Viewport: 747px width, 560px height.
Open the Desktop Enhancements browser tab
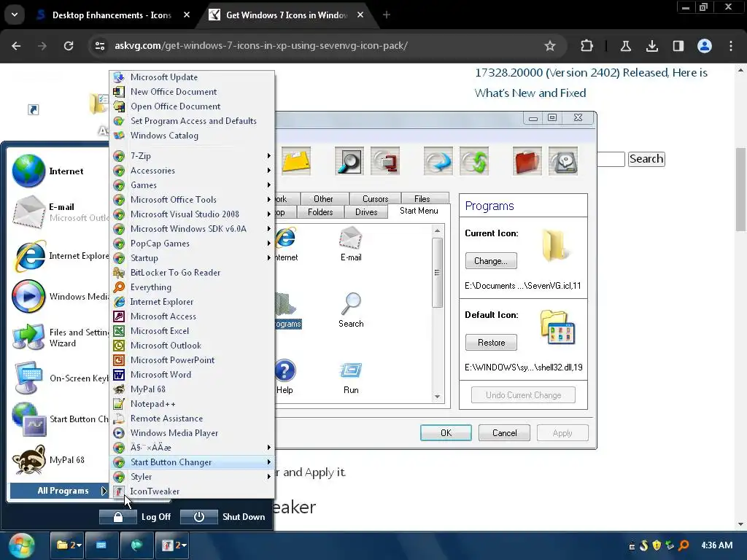click(112, 15)
